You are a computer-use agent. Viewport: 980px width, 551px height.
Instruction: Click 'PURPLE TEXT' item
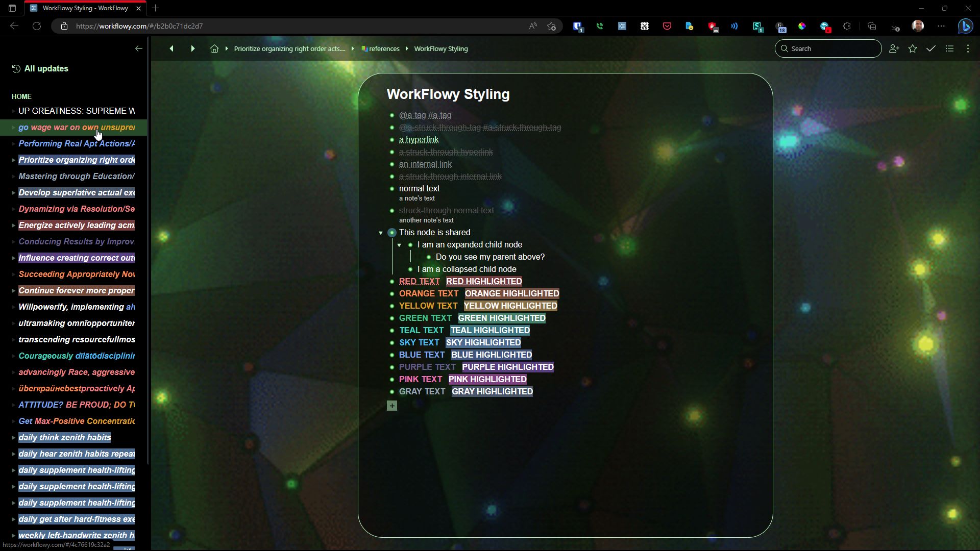(427, 367)
